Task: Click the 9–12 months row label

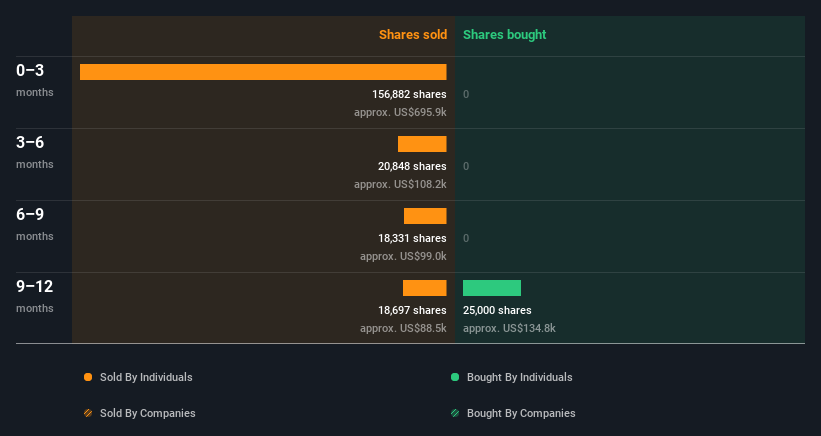Action: (x=35, y=296)
